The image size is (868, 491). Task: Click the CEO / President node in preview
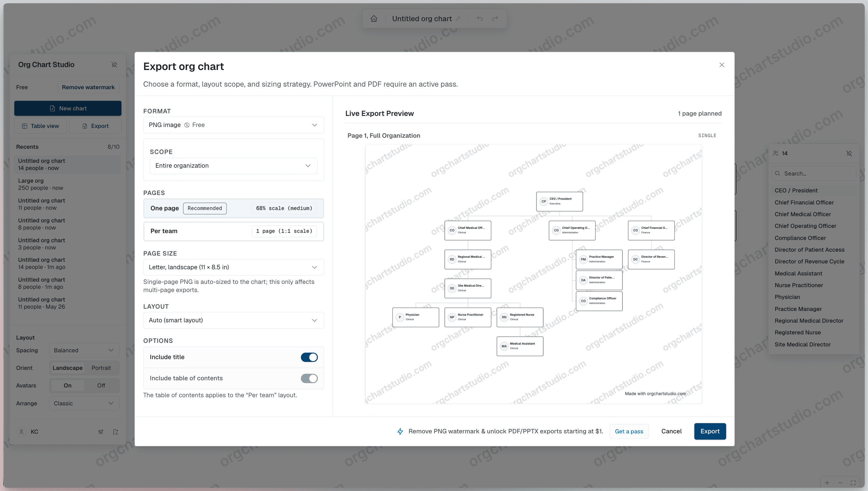559,202
